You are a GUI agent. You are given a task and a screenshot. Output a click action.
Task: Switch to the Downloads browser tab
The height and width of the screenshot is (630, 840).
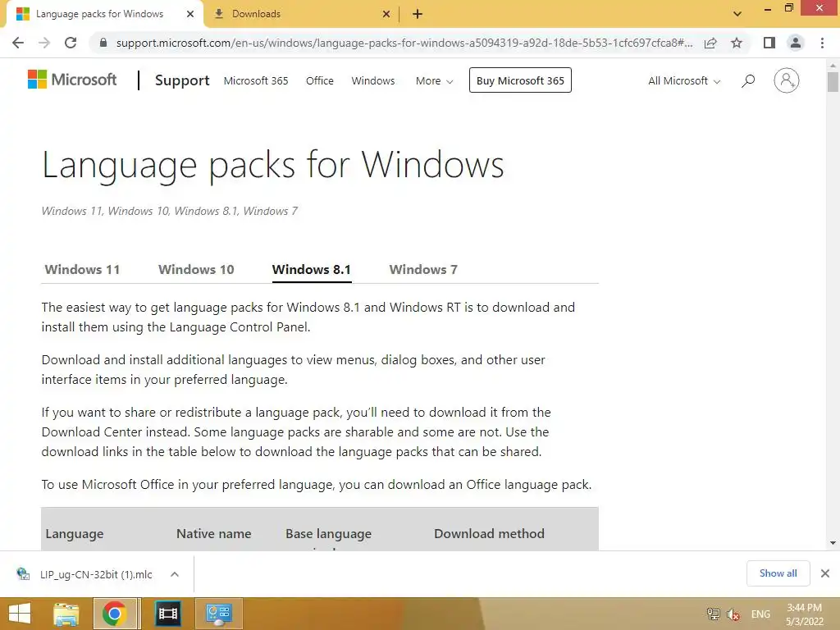(x=301, y=14)
